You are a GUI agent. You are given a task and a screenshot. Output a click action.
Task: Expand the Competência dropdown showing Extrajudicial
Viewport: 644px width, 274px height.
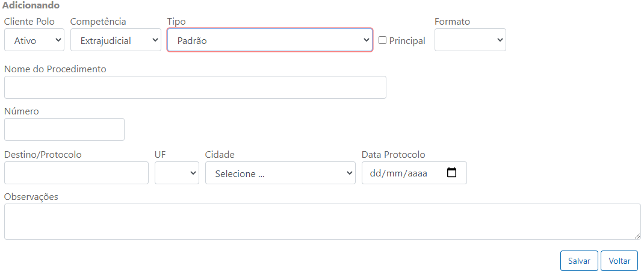(116, 40)
